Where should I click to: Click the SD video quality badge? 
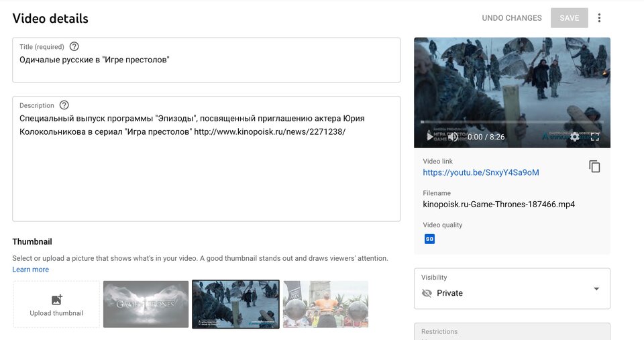pos(429,239)
